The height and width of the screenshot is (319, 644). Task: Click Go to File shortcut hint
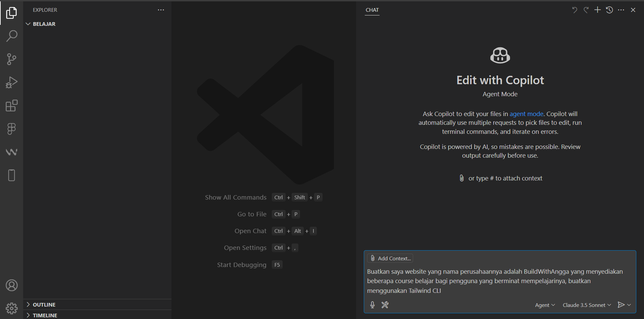(x=268, y=214)
